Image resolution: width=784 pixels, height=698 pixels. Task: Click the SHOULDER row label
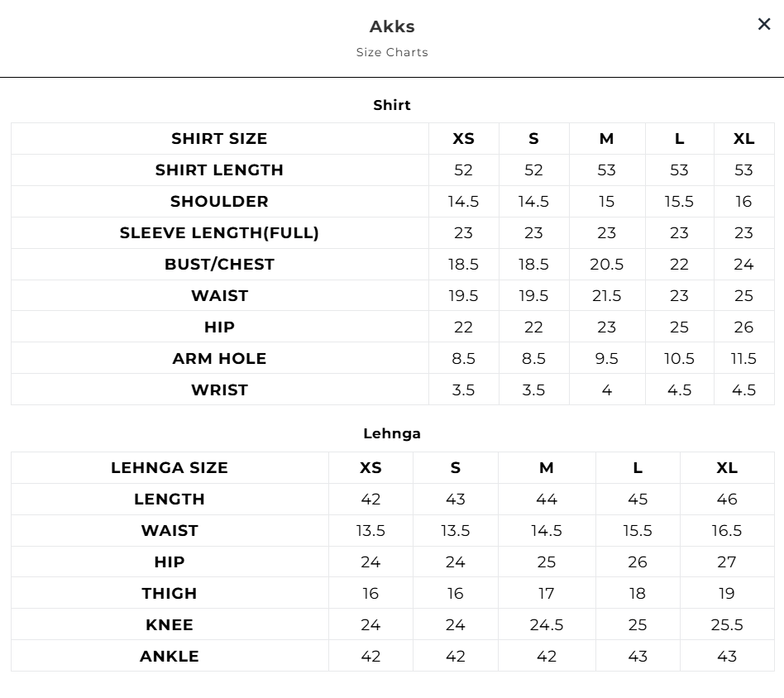(x=219, y=202)
